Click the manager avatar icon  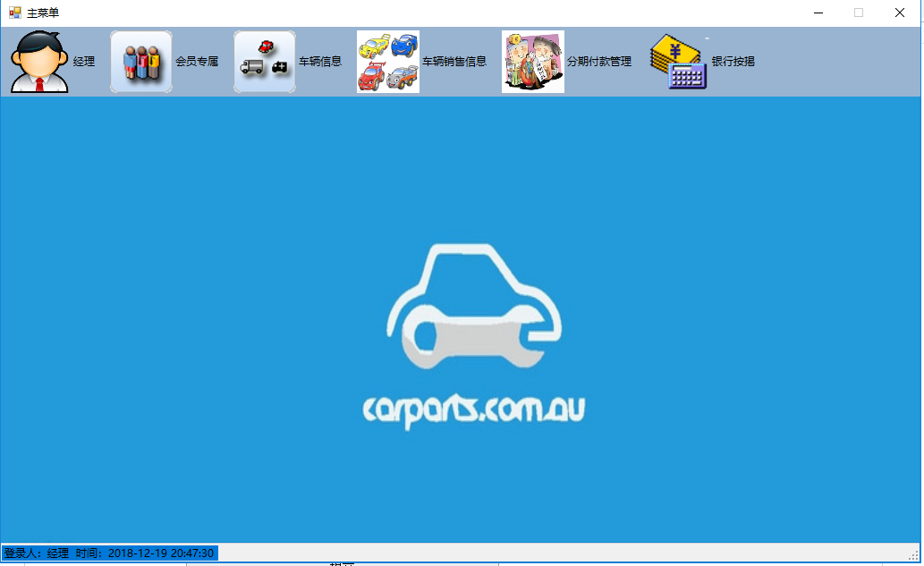(38, 62)
